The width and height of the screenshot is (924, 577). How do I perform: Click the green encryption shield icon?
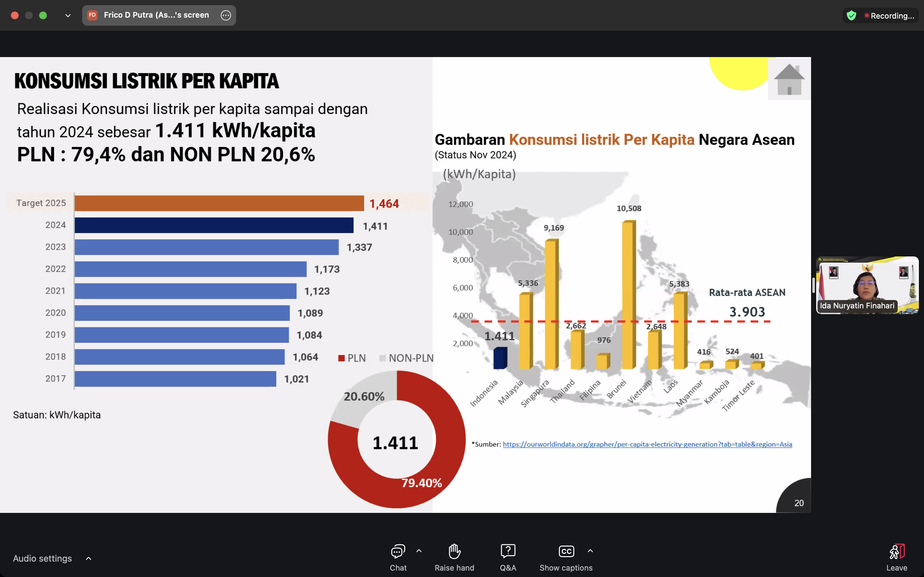point(851,16)
